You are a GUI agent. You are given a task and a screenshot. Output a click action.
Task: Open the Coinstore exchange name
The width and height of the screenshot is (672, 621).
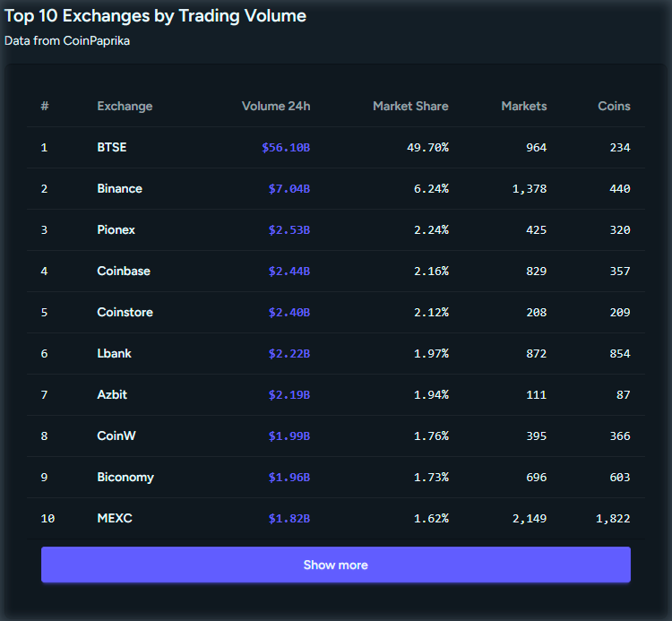click(x=125, y=312)
